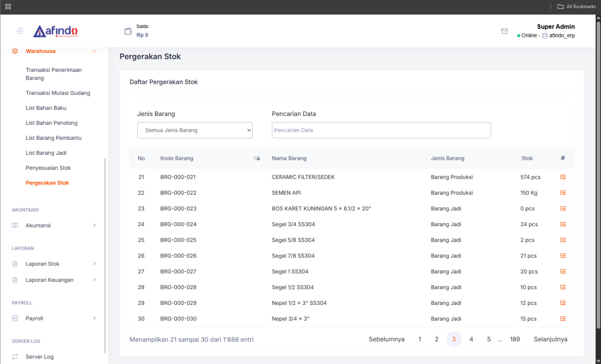The image size is (601, 364).
Task: Click the Super Admin profile name
Action: click(x=556, y=27)
